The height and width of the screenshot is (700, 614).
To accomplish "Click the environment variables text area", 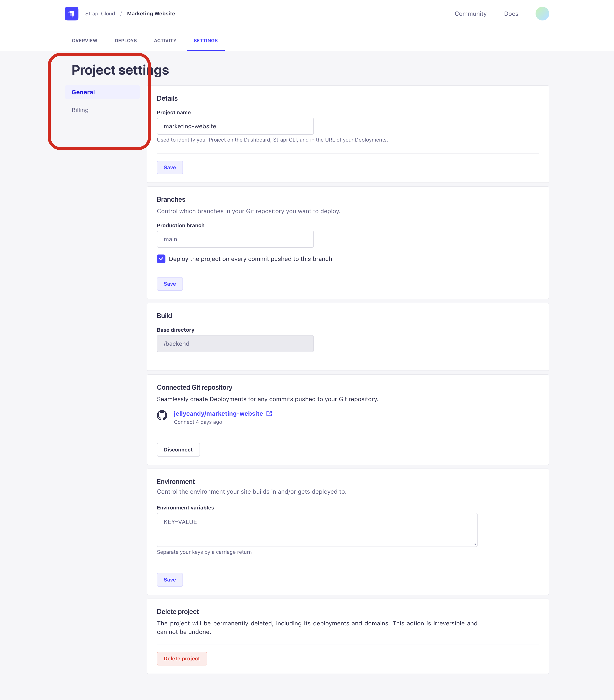I will click(x=317, y=529).
